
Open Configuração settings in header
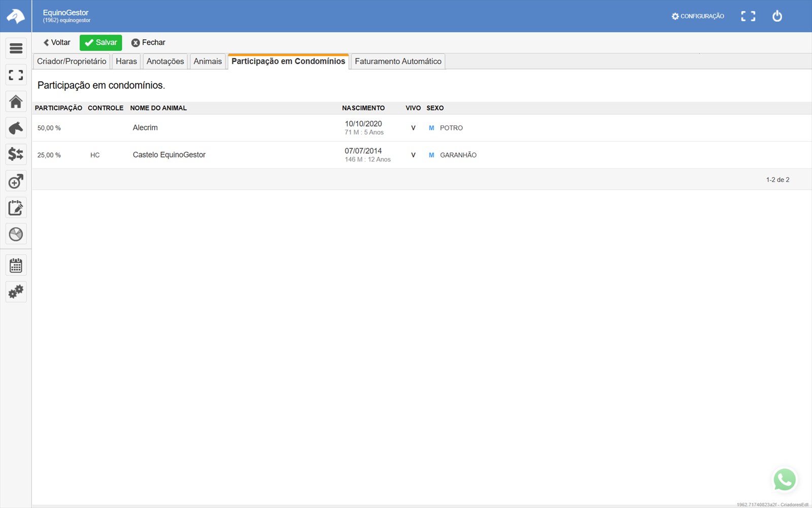[x=698, y=16]
